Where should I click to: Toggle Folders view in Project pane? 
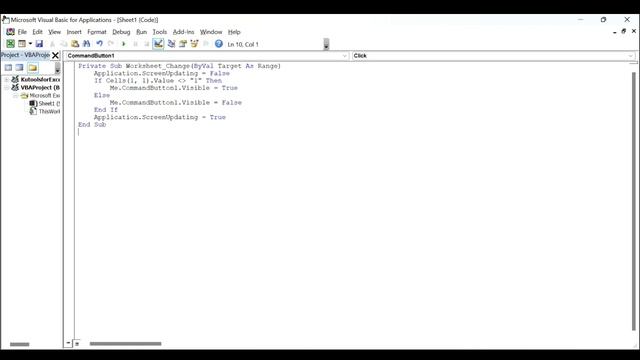click(x=33, y=67)
